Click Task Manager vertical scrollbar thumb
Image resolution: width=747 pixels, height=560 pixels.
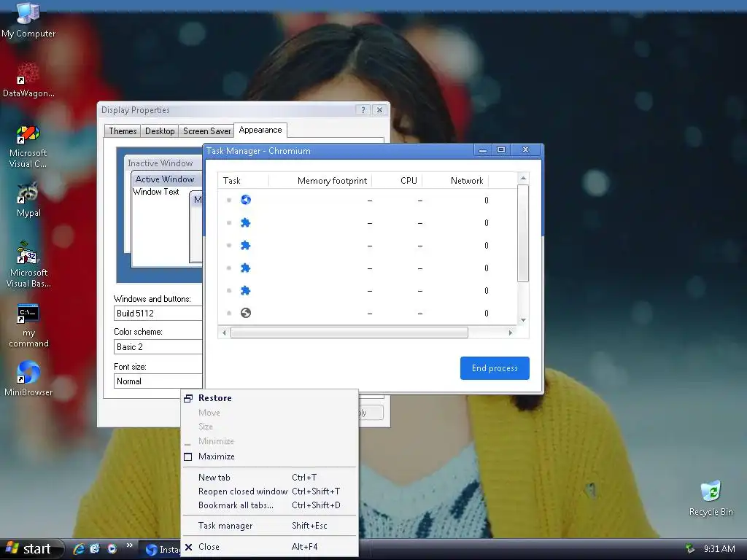522,233
